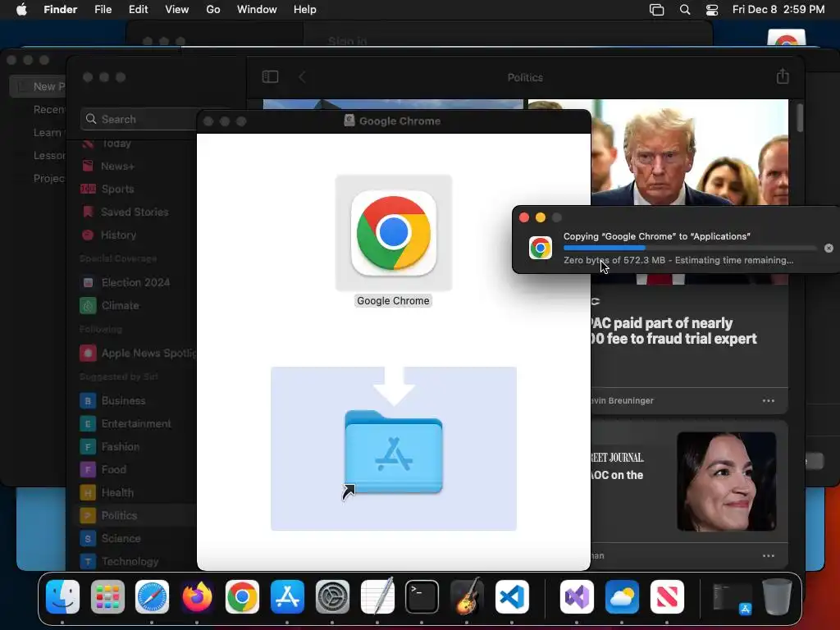This screenshot has height=630, width=840.
Task: Open the View menu
Action: tap(177, 10)
